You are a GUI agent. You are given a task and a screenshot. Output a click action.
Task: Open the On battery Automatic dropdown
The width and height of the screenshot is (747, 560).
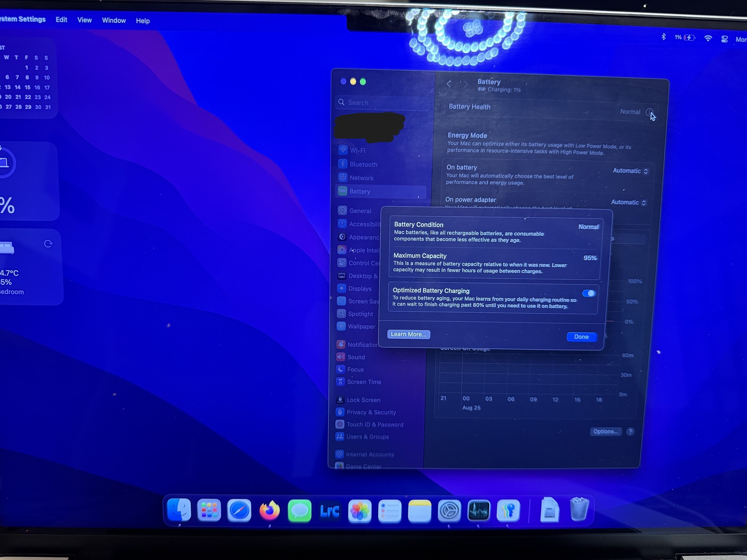[630, 171]
